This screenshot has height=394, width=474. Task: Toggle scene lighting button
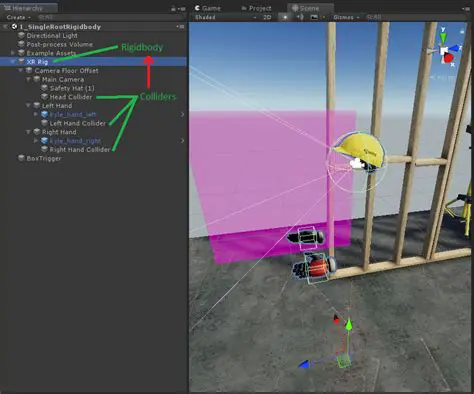pyautogui.click(x=285, y=17)
